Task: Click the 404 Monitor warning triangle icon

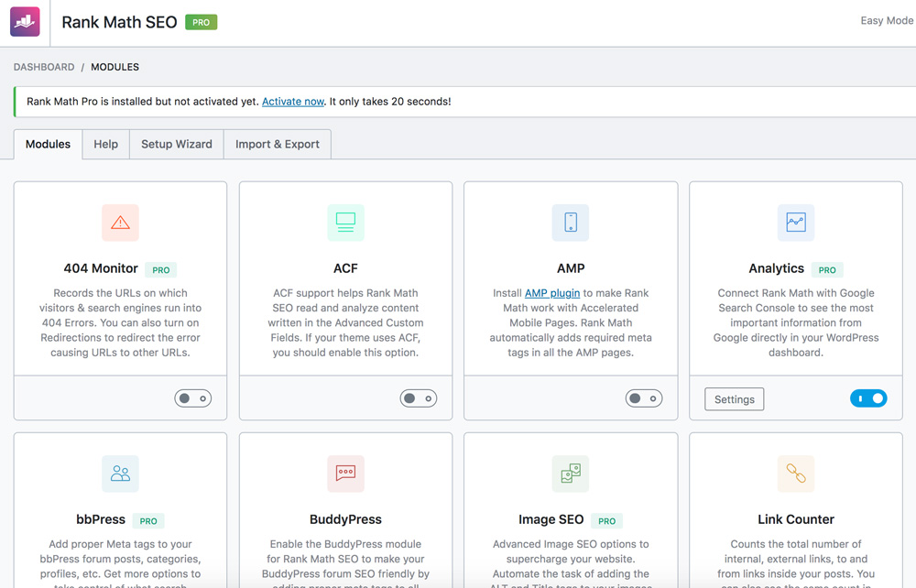Action: pyautogui.click(x=120, y=223)
